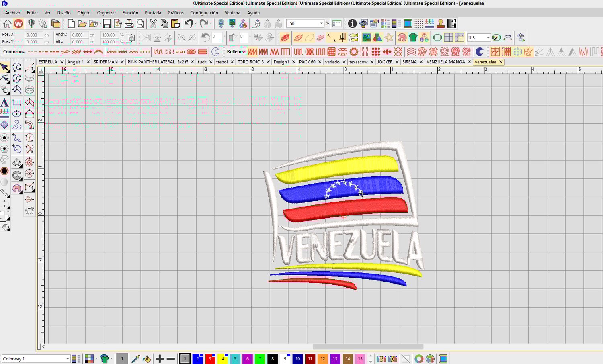603x364 pixels.
Task: Expand the open recent designs arrow
Action: point(100,24)
